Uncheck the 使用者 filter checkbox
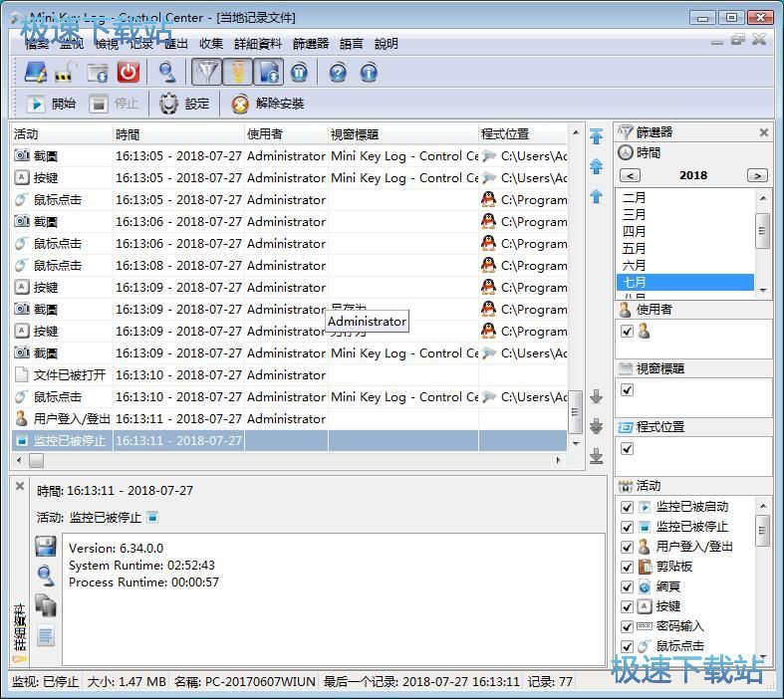The height and width of the screenshot is (699, 784). [627, 332]
